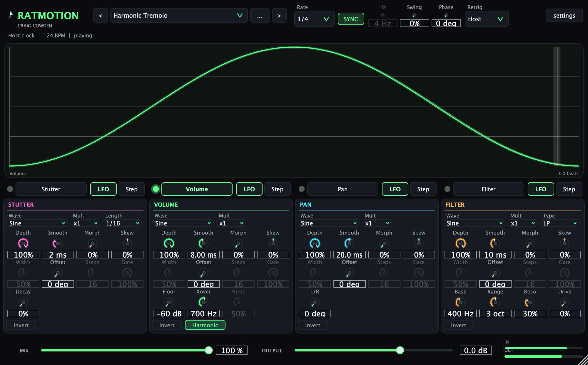Click the Filter Range knob

(x=495, y=302)
